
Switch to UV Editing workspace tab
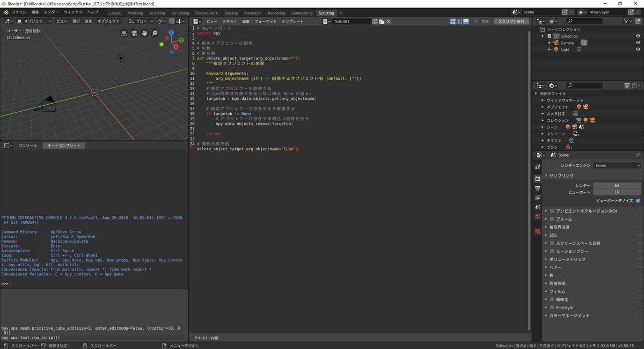pyautogui.click(x=180, y=13)
